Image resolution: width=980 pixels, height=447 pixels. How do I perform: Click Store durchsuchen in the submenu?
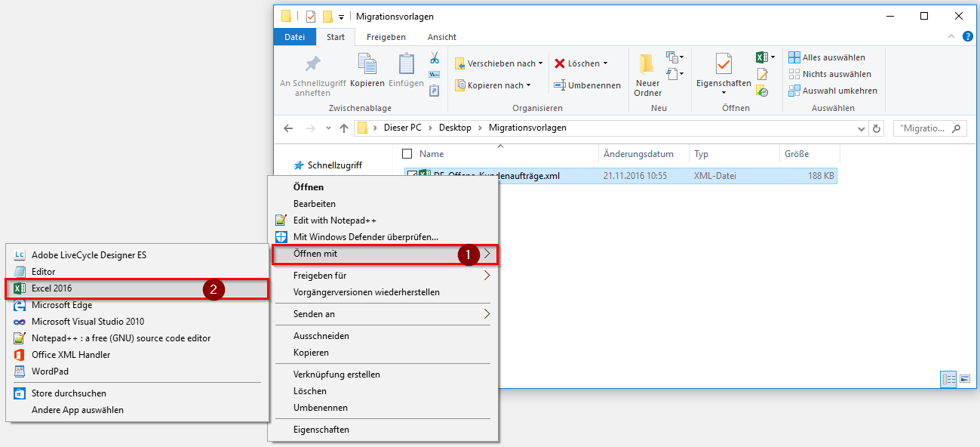pyautogui.click(x=137, y=393)
